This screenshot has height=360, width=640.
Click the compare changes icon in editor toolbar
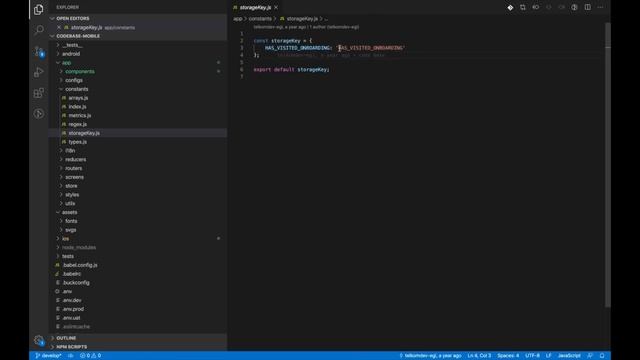tap(523, 7)
